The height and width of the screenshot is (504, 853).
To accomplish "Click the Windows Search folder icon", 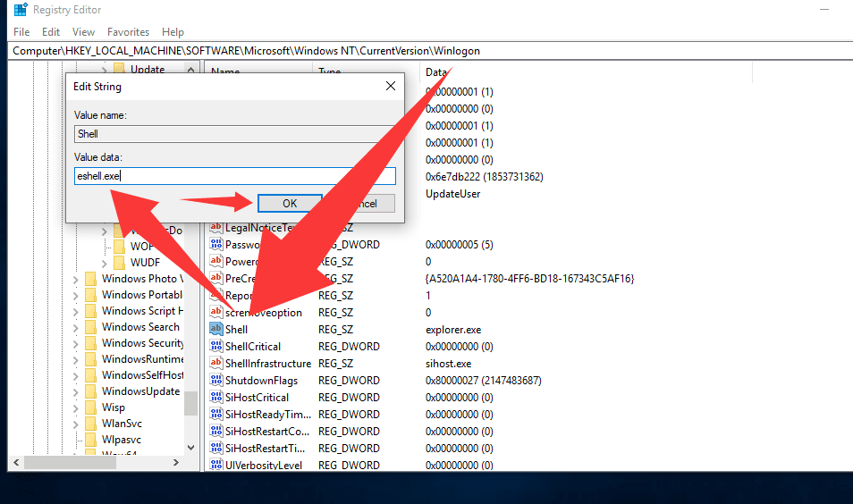I will pos(91,327).
